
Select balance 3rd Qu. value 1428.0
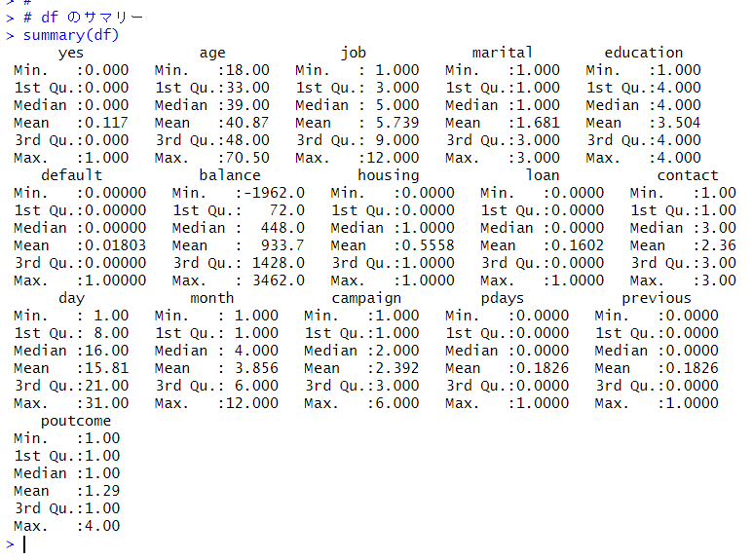click(279, 263)
